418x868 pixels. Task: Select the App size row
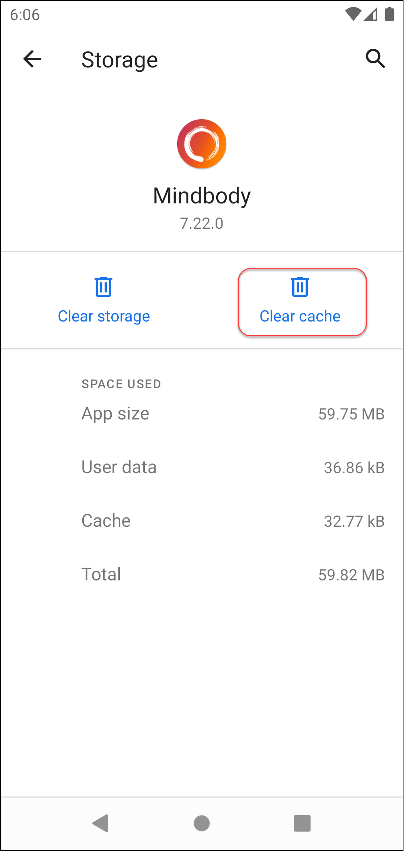233,414
